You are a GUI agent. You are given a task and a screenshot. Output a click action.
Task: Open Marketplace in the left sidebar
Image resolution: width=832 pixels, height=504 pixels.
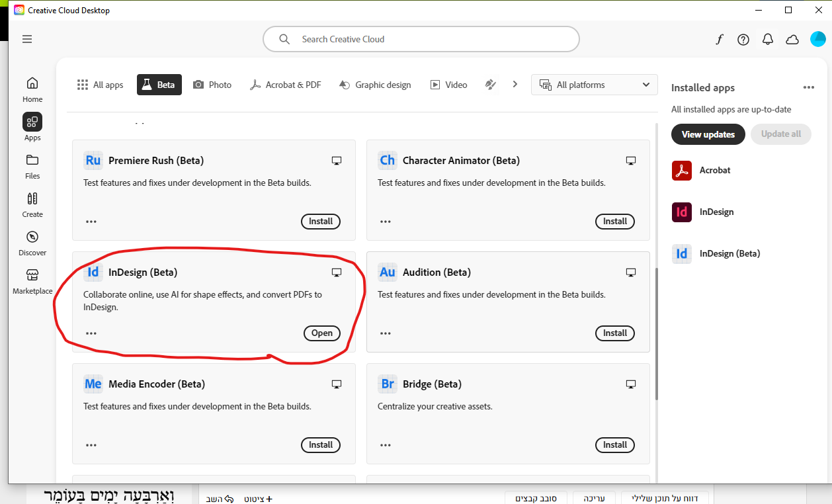(x=32, y=281)
